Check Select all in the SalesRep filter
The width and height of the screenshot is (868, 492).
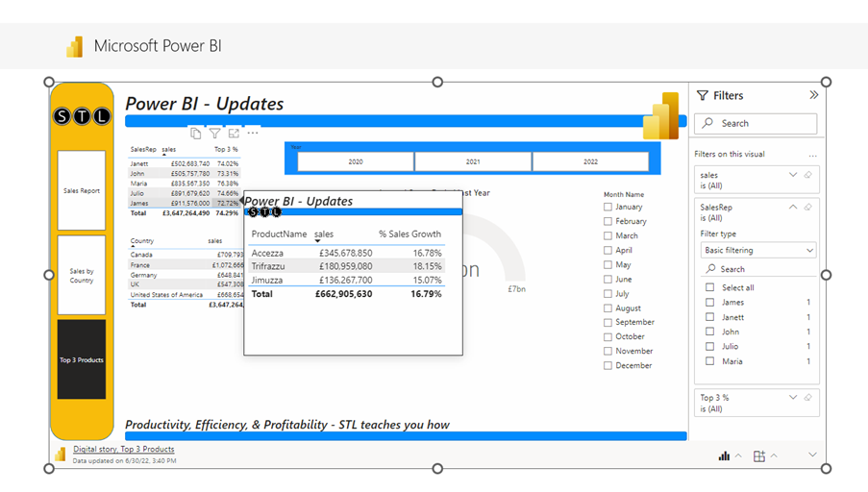[x=709, y=287]
